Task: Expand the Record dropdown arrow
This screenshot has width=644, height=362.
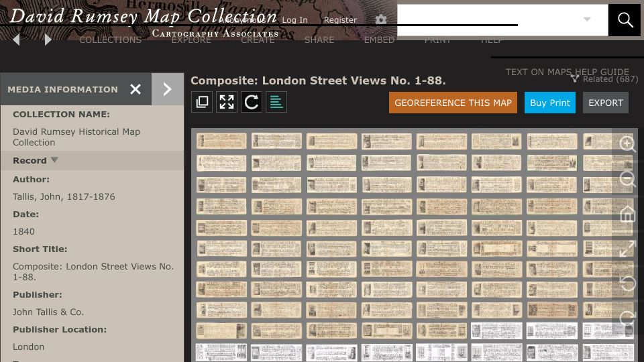Action: click(x=54, y=160)
